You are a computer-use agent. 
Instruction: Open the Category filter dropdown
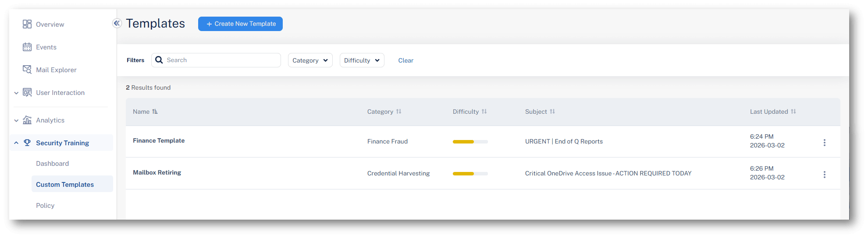click(x=310, y=60)
